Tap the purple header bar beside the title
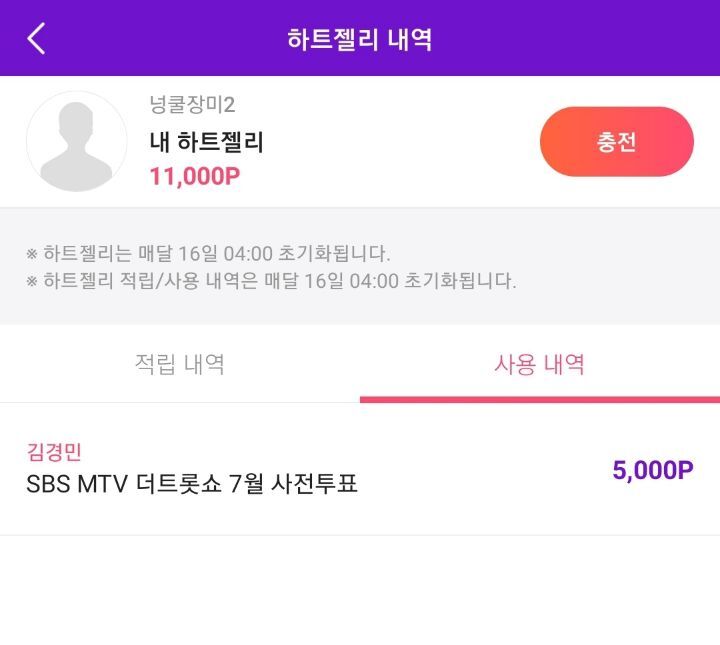The image size is (720, 645). click(574, 39)
